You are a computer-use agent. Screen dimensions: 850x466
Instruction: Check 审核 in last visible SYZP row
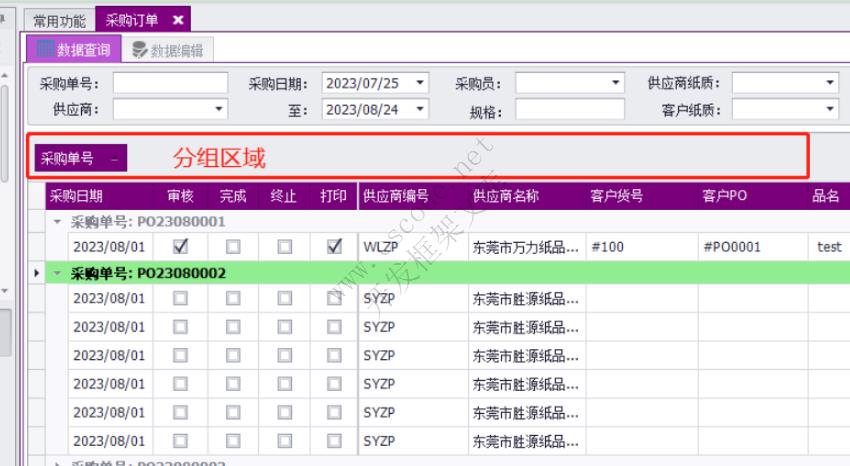click(x=181, y=441)
